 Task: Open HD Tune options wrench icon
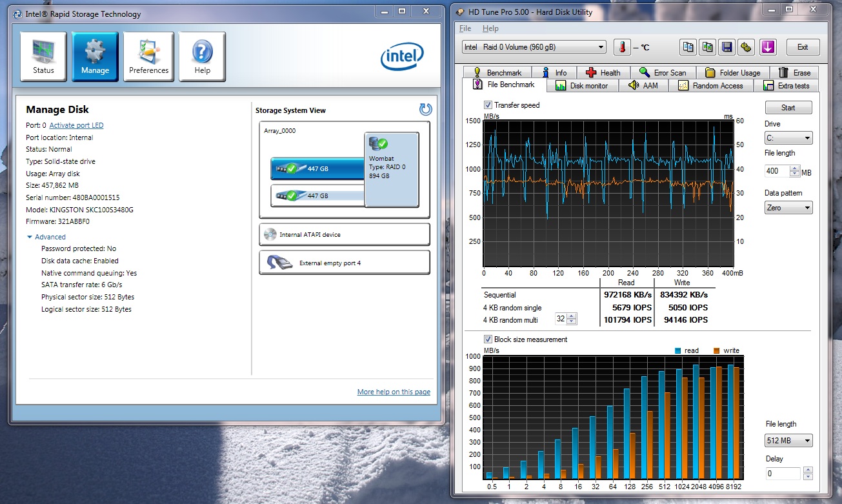tap(747, 47)
